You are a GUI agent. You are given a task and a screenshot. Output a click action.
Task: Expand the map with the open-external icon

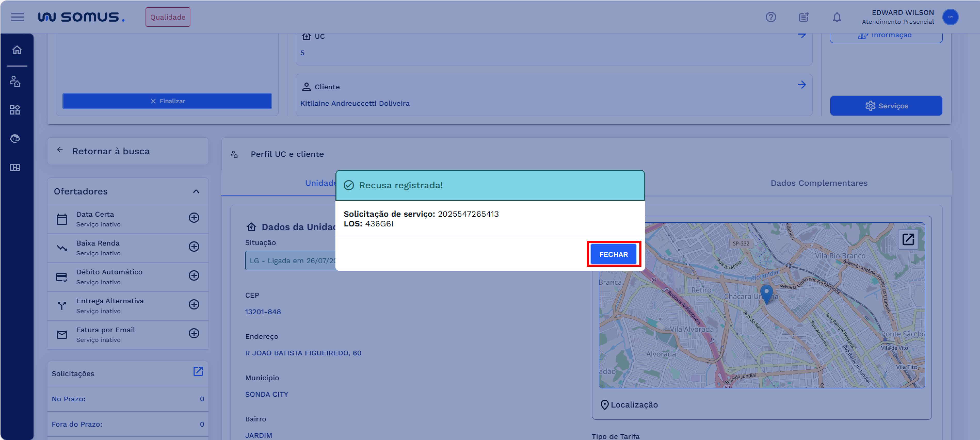(908, 239)
